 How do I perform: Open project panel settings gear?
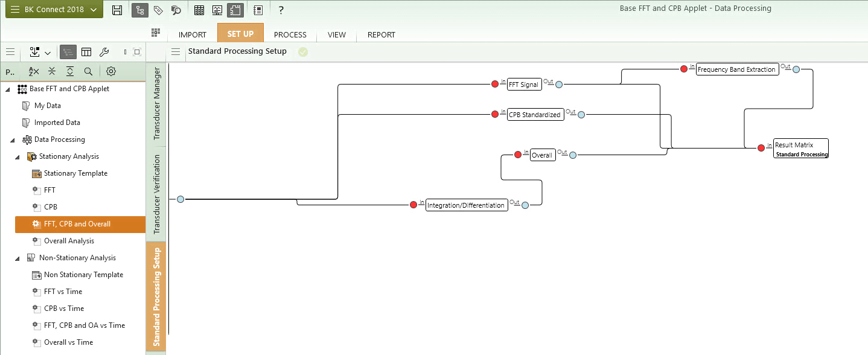coord(111,71)
